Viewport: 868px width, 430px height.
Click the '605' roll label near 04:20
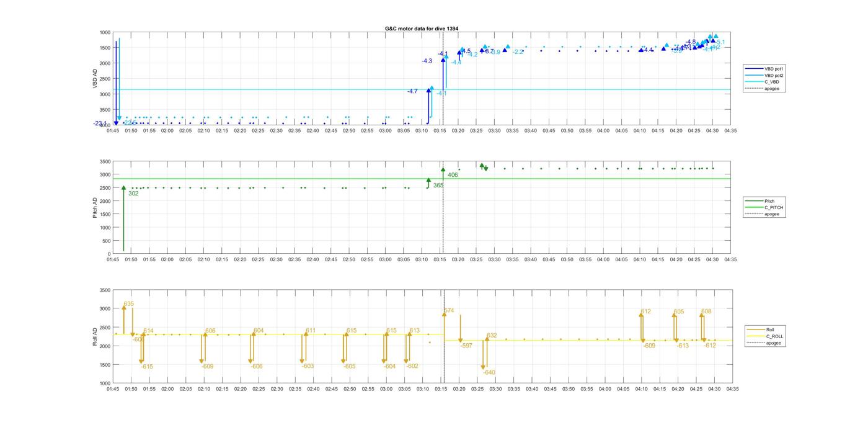[x=679, y=311]
